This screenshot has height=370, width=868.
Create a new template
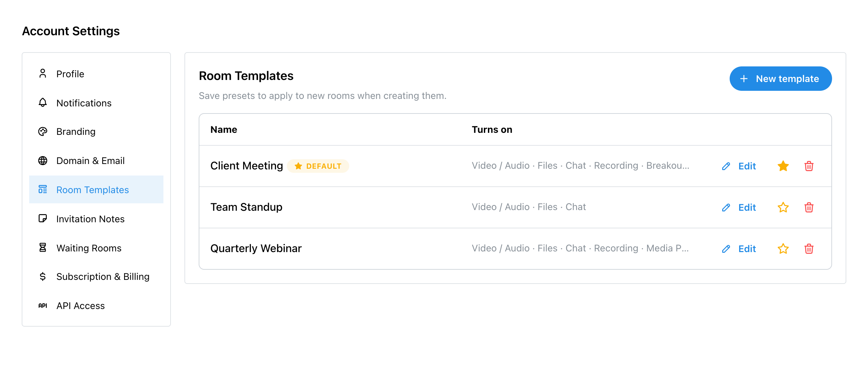781,79
